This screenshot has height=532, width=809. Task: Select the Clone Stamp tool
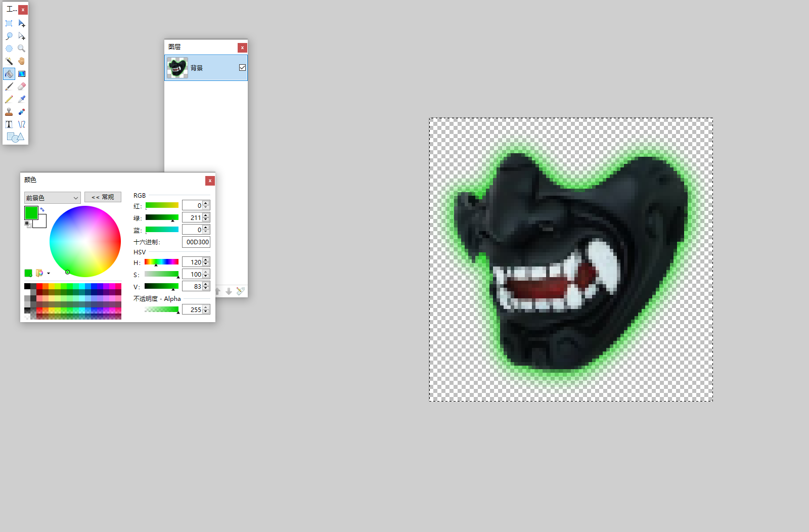point(9,112)
